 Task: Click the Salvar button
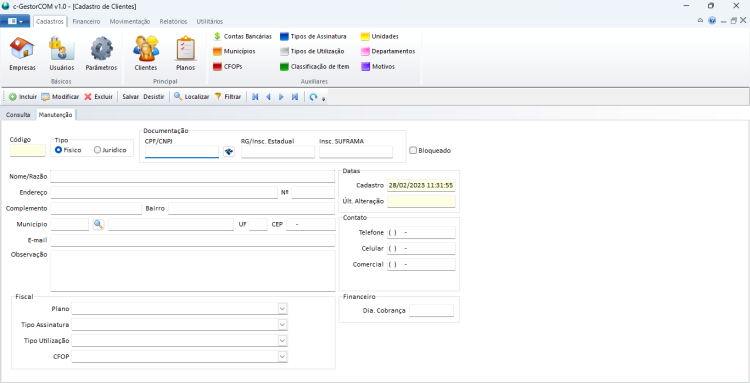131,97
